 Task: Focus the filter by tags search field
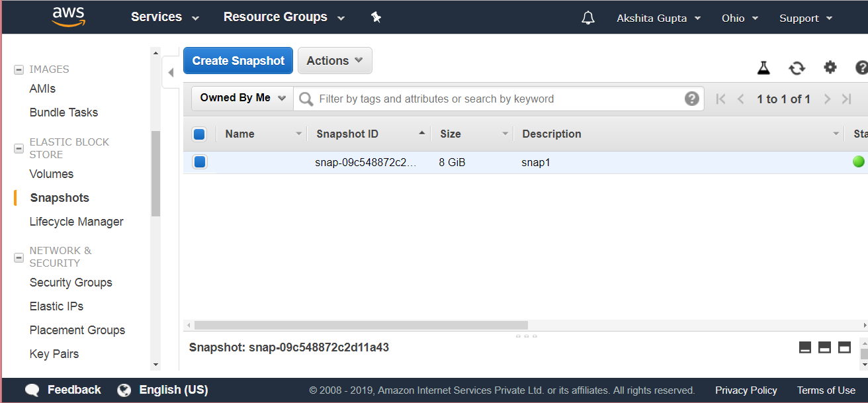pos(499,99)
